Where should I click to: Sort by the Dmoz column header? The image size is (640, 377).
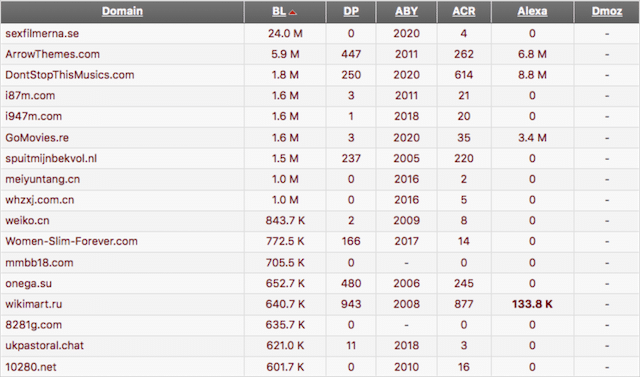pyautogui.click(x=607, y=11)
